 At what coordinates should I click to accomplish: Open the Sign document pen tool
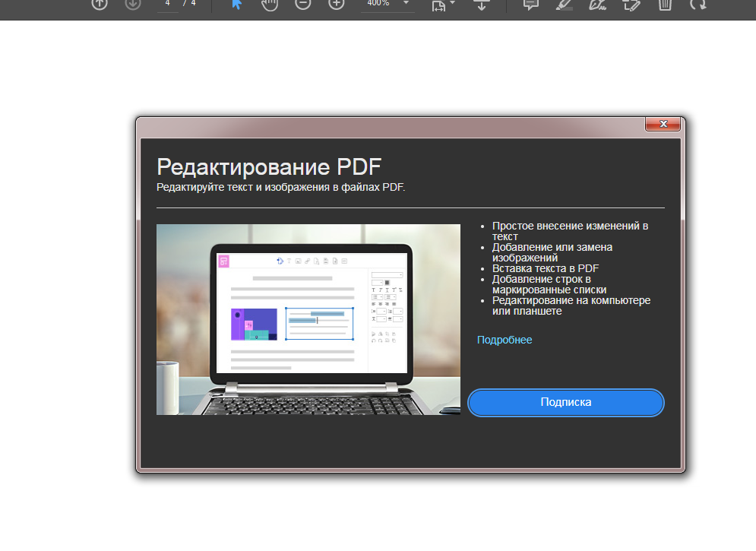click(x=597, y=5)
